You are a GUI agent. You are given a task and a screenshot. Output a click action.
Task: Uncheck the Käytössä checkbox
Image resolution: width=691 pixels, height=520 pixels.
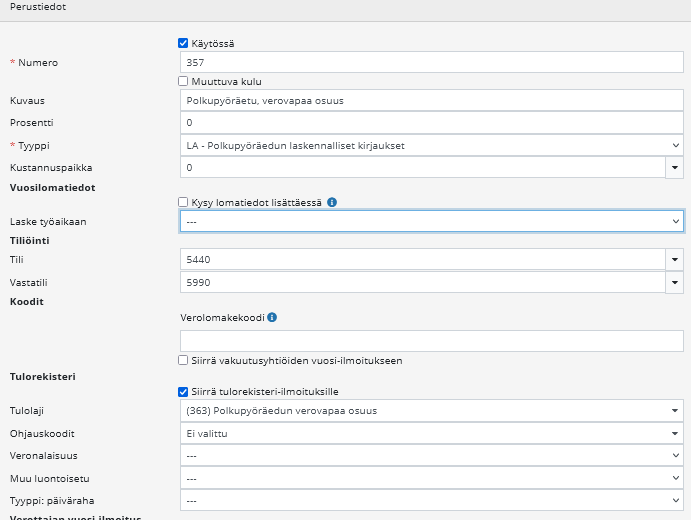pyautogui.click(x=183, y=43)
